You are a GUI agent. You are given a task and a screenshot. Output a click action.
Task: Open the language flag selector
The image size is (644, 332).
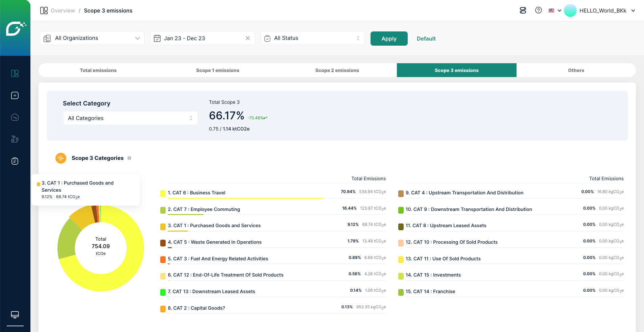(x=554, y=10)
